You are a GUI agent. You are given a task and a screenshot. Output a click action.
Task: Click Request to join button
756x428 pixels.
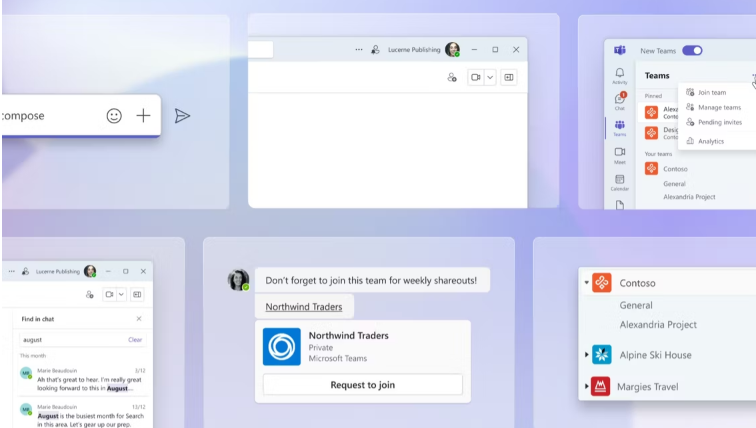pyautogui.click(x=363, y=385)
